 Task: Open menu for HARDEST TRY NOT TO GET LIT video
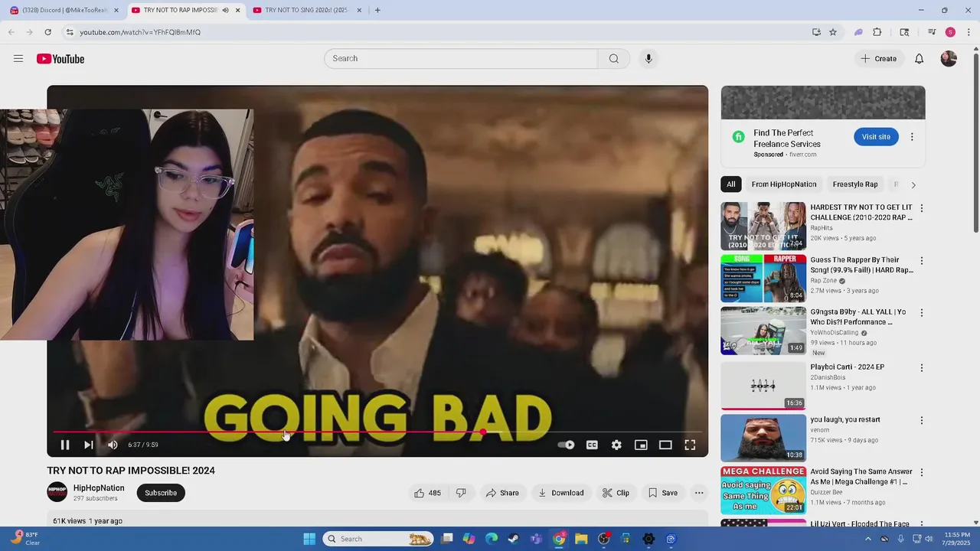[922, 208]
